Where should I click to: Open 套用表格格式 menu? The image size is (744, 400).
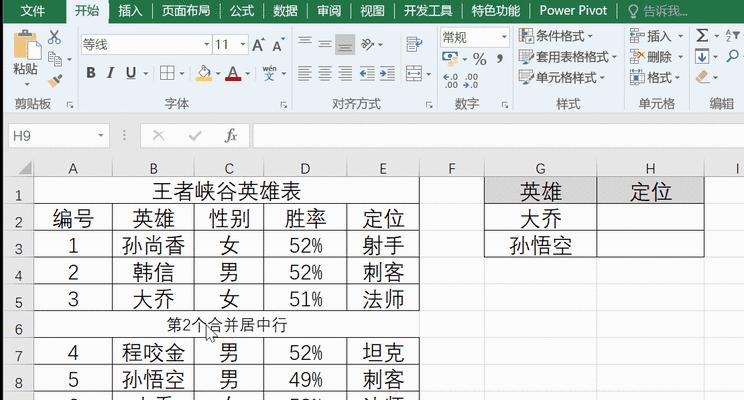click(x=567, y=57)
